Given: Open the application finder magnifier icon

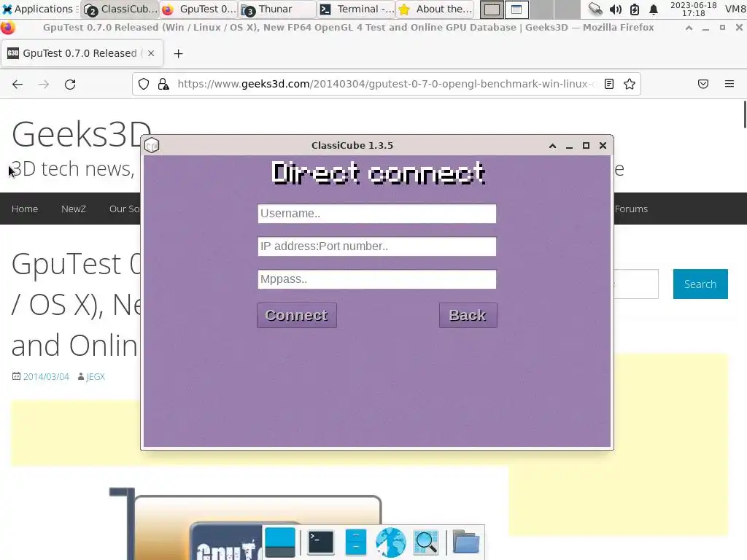Looking at the screenshot, I should click(426, 542).
